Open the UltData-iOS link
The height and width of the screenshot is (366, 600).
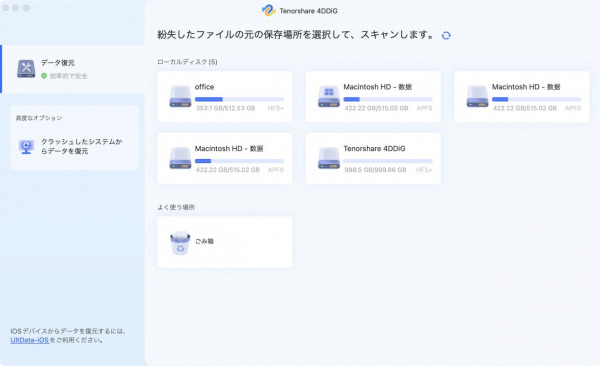coord(29,340)
